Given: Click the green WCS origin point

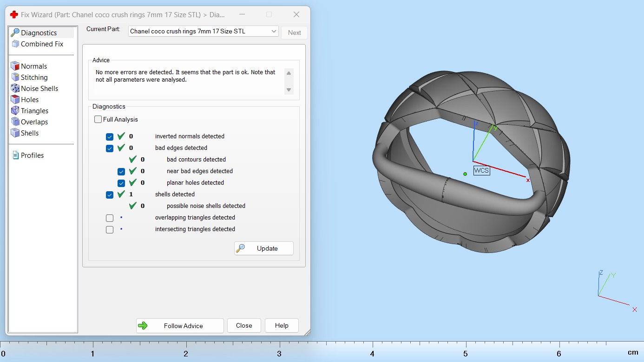Looking at the screenshot, I should (x=465, y=174).
